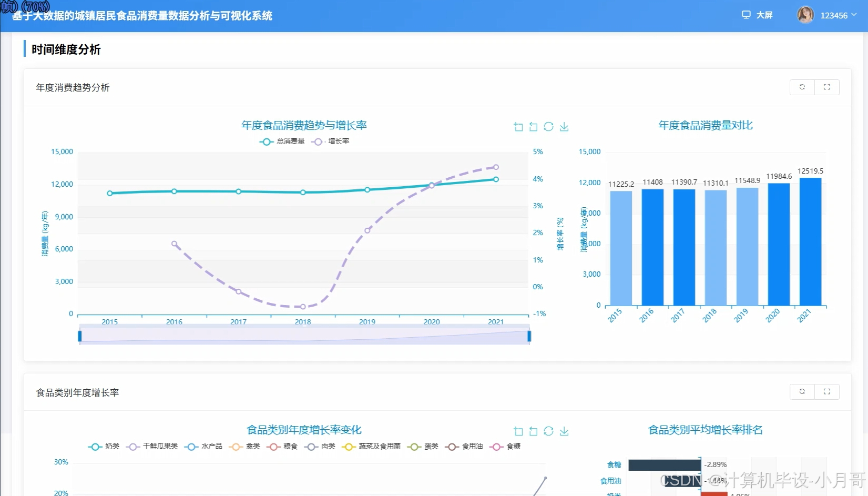Toggle the 禽类 legend series

pyautogui.click(x=245, y=447)
